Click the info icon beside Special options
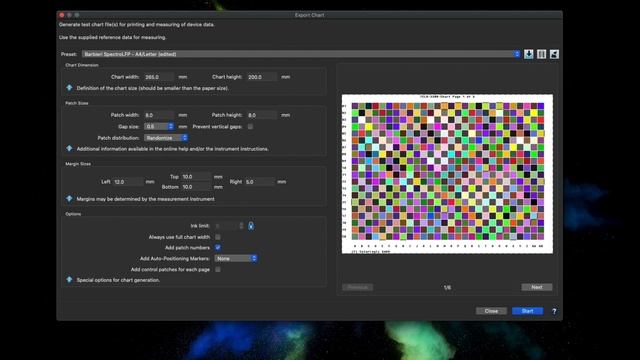 pyautogui.click(x=69, y=280)
